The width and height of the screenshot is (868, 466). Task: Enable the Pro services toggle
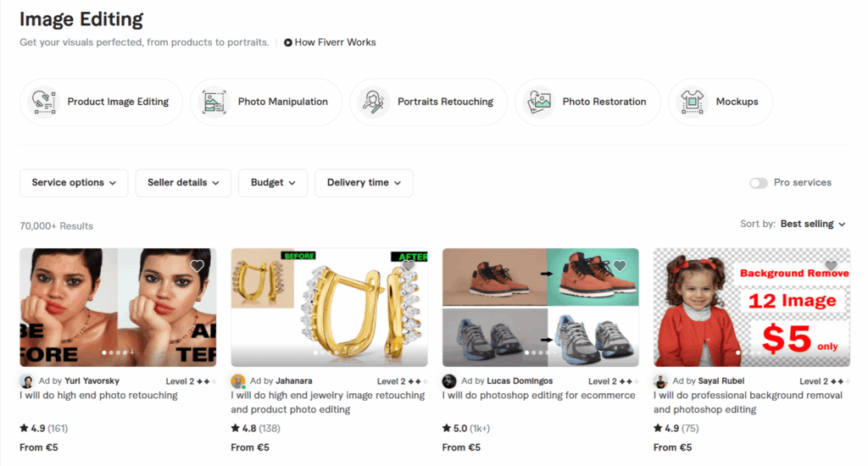tap(758, 183)
